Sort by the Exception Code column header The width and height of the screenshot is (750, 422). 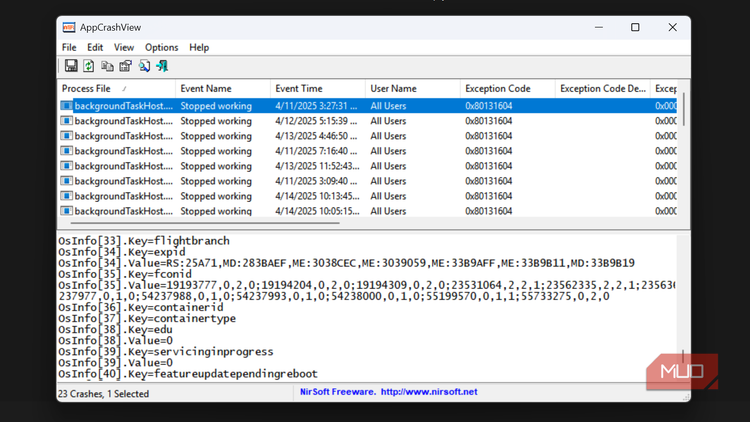pyautogui.click(x=507, y=89)
